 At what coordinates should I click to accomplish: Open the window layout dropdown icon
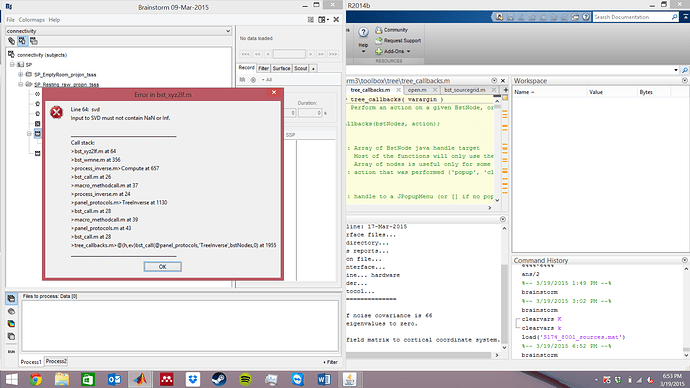coord(323,19)
